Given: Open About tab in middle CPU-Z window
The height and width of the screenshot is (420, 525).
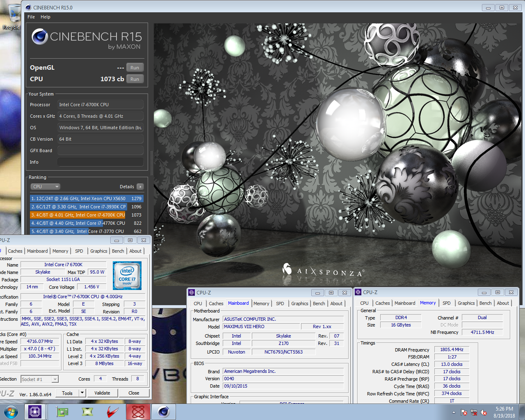Looking at the screenshot, I should [337, 304].
